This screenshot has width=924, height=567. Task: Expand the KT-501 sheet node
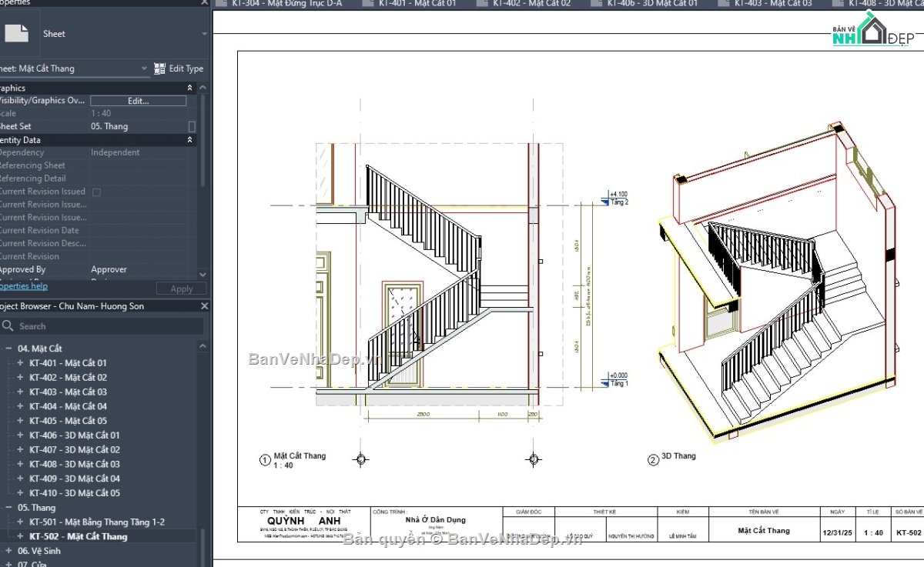click(x=20, y=522)
